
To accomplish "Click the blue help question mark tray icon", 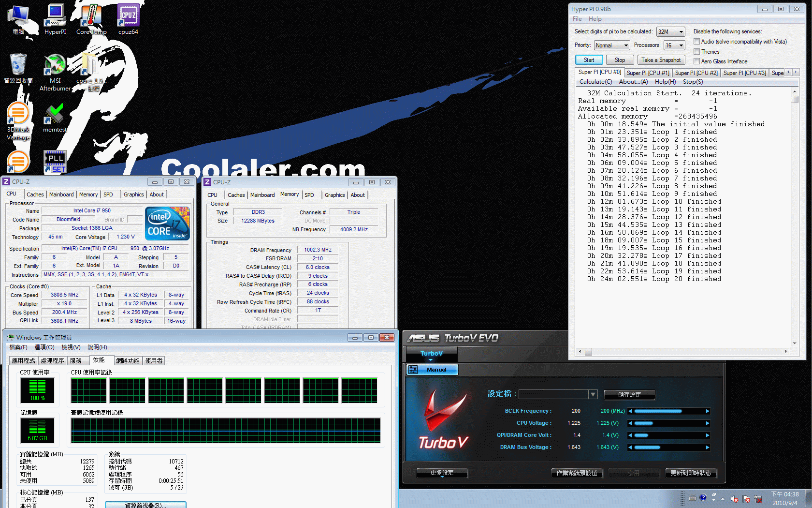I will click(x=703, y=497).
